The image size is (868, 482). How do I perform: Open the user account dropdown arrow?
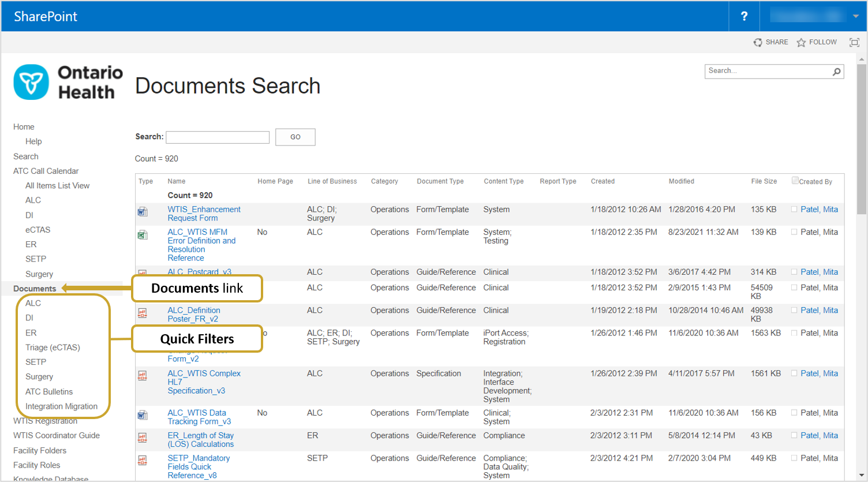[855, 16]
